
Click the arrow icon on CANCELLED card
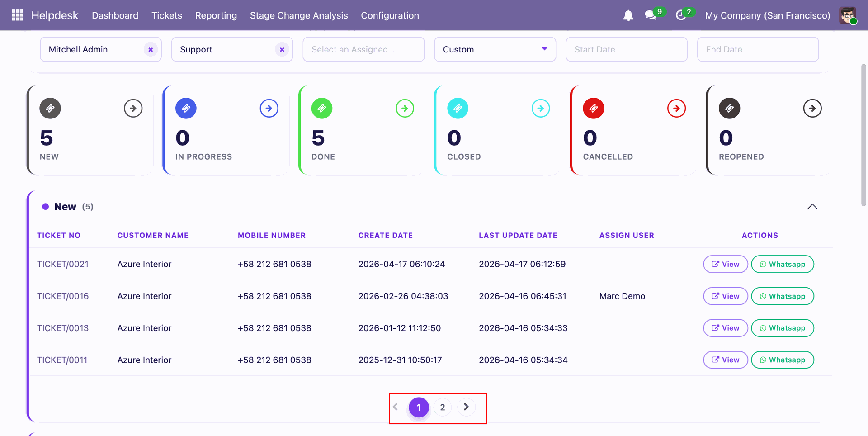[676, 108]
